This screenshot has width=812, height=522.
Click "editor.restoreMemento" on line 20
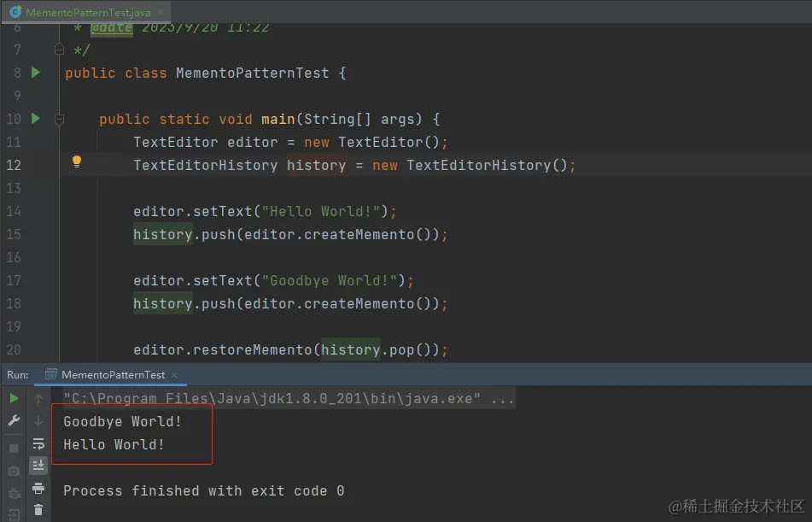223,350
